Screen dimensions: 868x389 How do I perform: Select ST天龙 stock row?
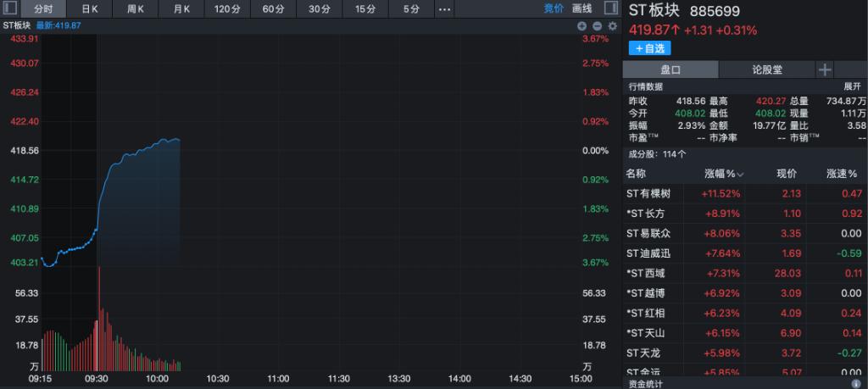(x=745, y=353)
